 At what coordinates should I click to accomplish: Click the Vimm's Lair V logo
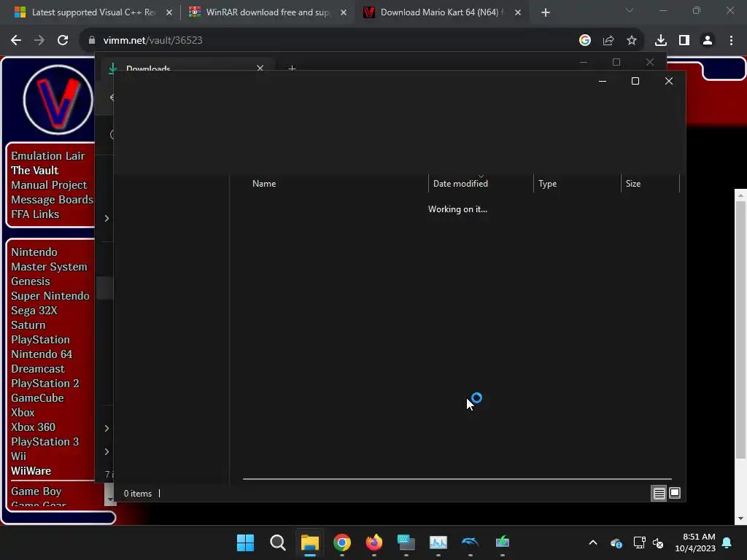tap(58, 100)
